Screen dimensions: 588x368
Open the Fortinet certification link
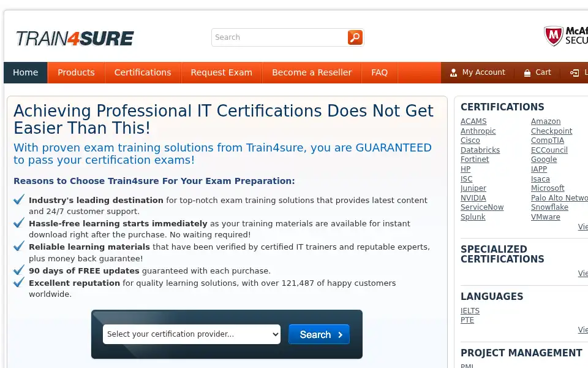coord(475,159)
